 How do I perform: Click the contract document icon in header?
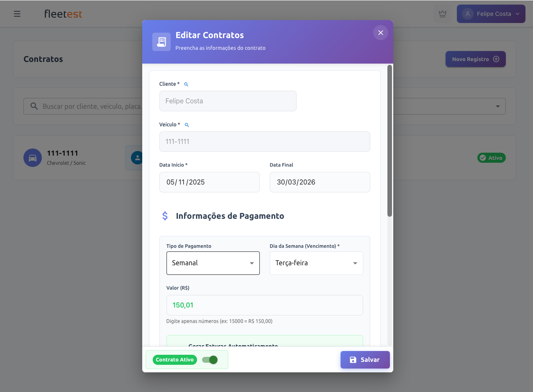click(x=161, y=42)
